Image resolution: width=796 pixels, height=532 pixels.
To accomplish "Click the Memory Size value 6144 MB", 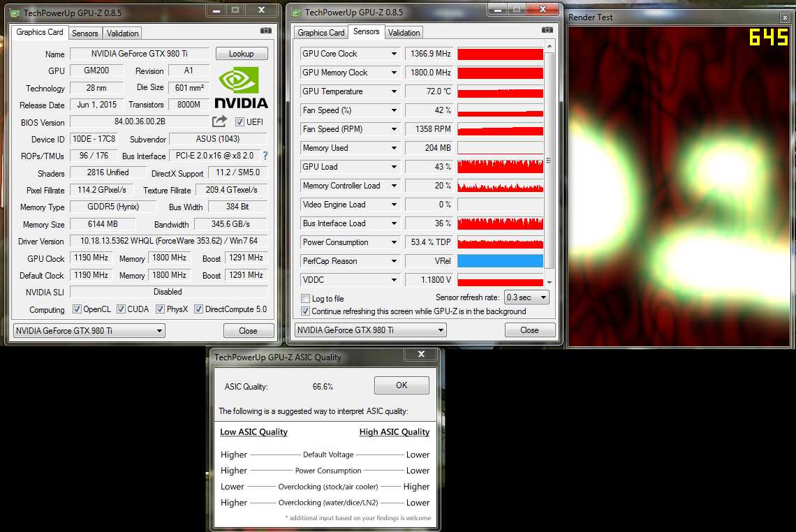I will (x=103, y=224).
